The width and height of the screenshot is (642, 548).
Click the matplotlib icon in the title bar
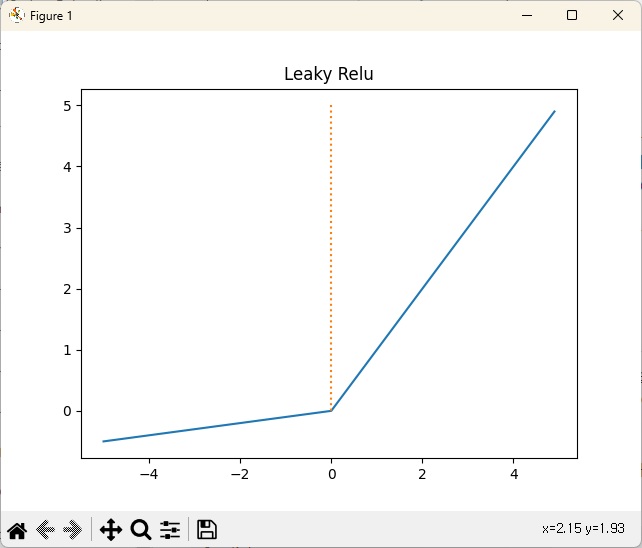pos(16,15)
